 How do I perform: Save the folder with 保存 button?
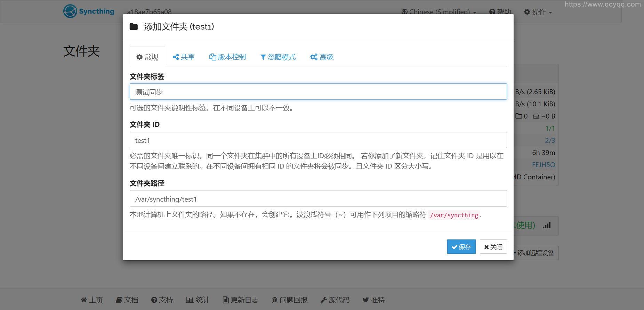tap(461, 247)
